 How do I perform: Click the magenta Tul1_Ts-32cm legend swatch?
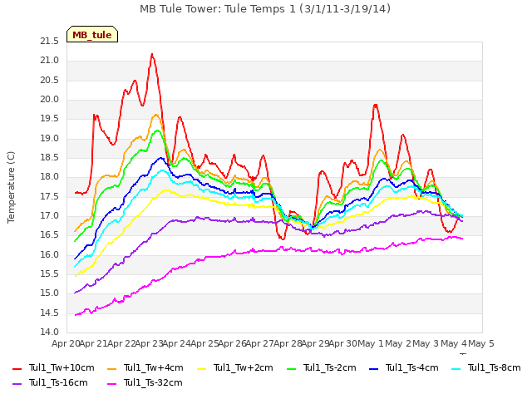coord(111,383)
